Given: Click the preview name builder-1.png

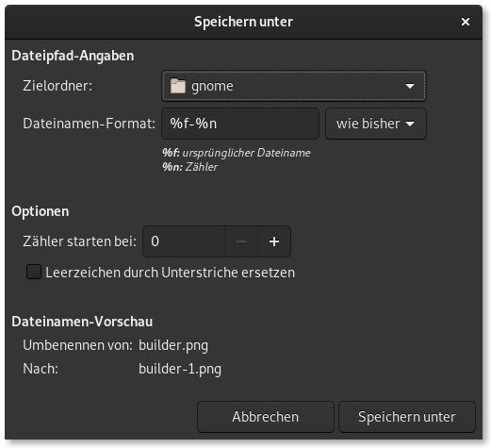Looking at the screenshot, I should coord(180,369).
